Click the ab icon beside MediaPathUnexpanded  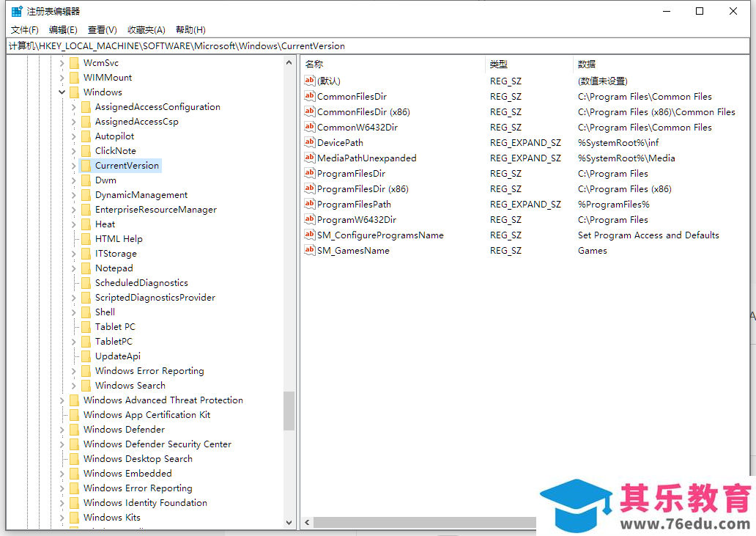[310, 158]
